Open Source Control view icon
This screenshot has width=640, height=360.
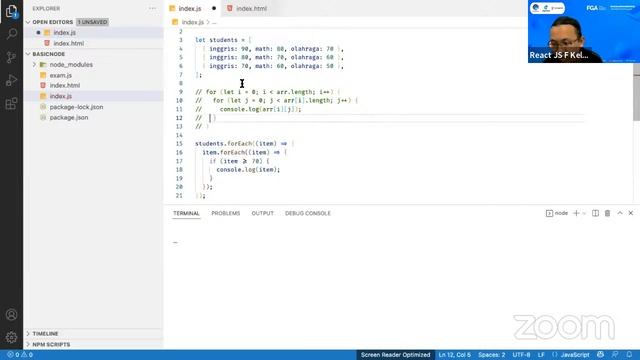point(11,57)
